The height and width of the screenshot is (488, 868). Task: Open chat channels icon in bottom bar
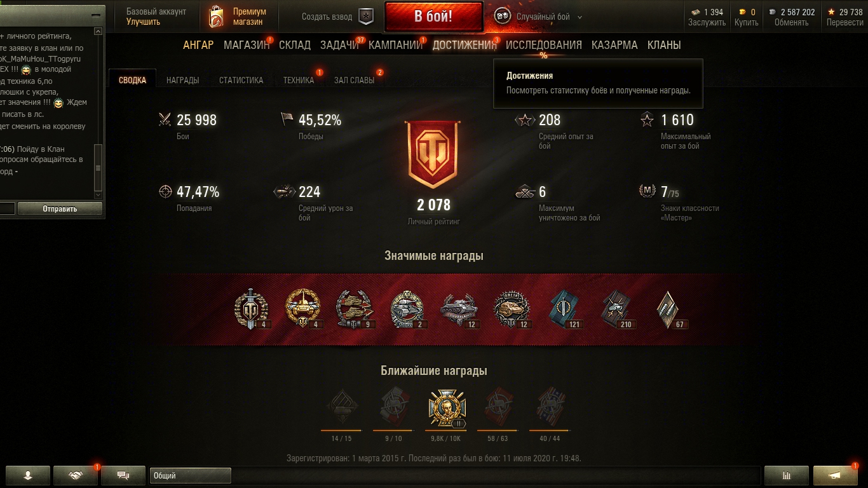[x=124, y=475]
